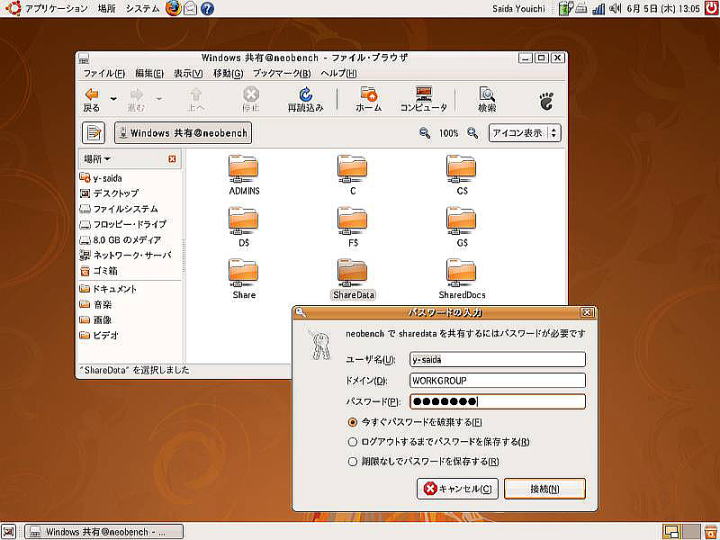Zoom out with the minus magnifier

click(x=425, y=133)
